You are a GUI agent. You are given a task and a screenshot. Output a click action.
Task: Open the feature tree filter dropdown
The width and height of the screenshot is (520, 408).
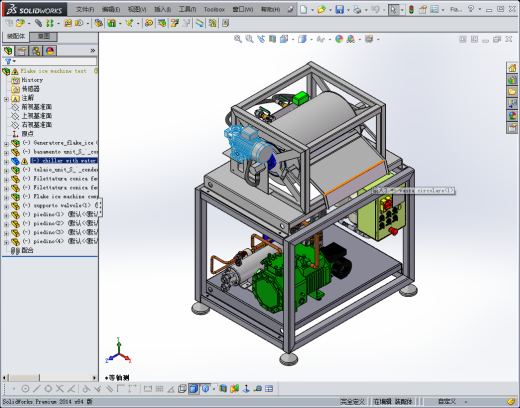10,61
